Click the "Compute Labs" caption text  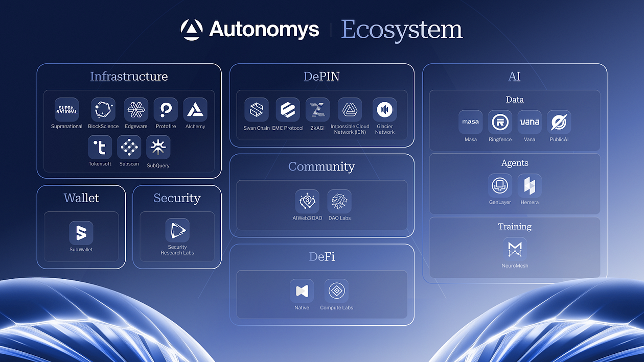click(336, 308)
